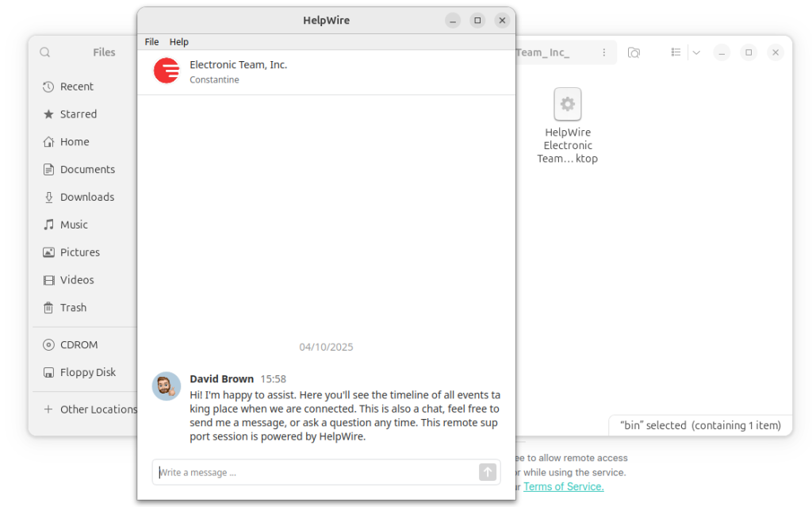
Task: Open the File menu in HelpWire
Action: (151, 41)
